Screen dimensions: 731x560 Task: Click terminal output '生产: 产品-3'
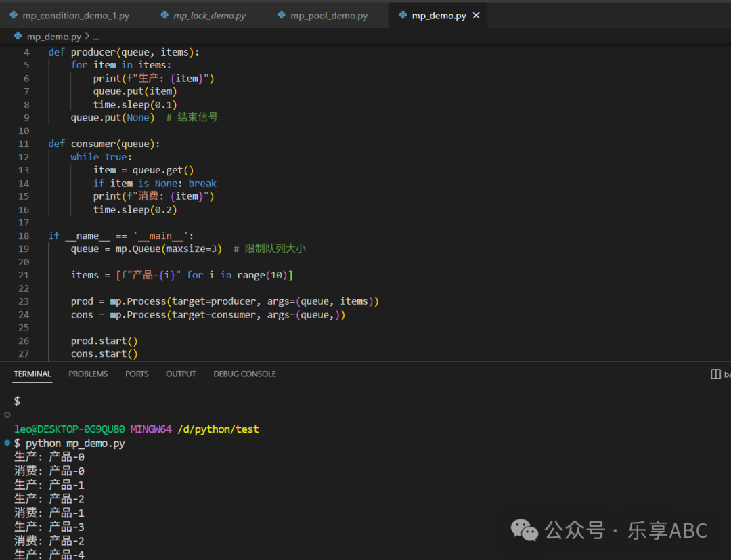[x=49, y=527]
